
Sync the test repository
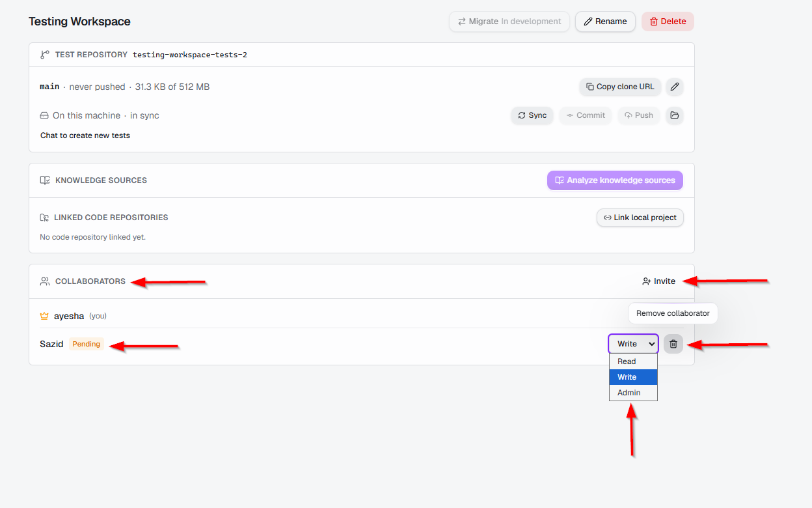(x=532, y=115)
